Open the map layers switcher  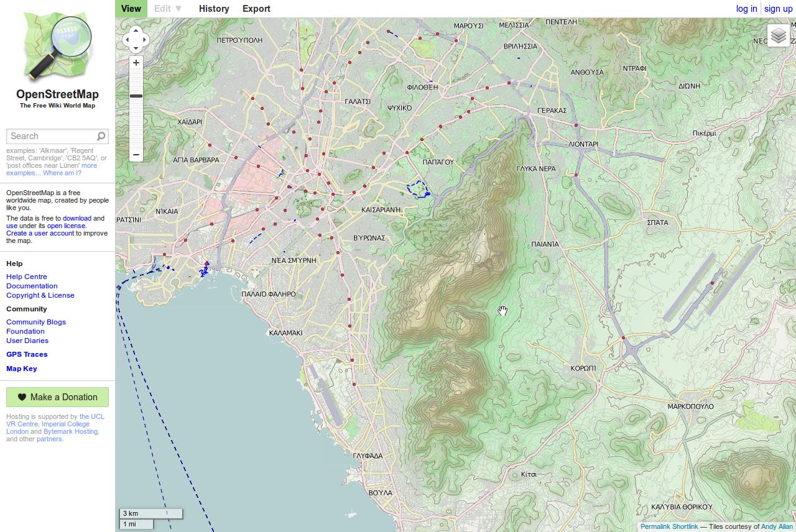(779, 36)
